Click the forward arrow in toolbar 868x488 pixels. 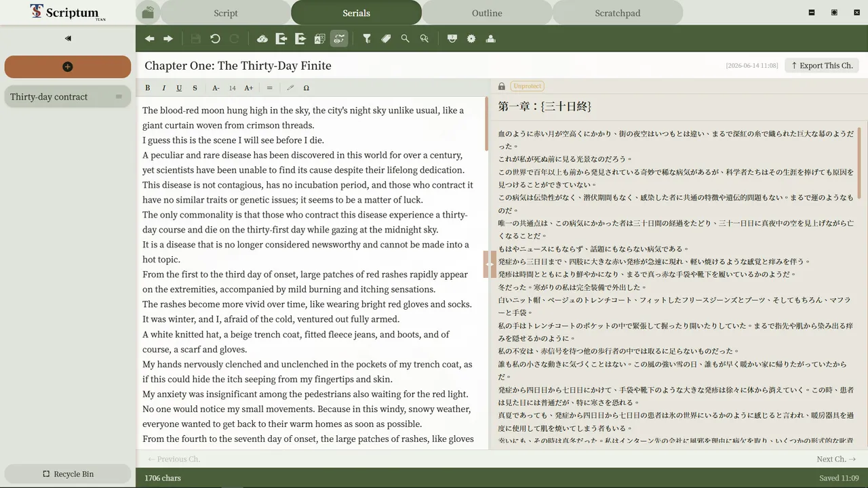pos(168,39)
